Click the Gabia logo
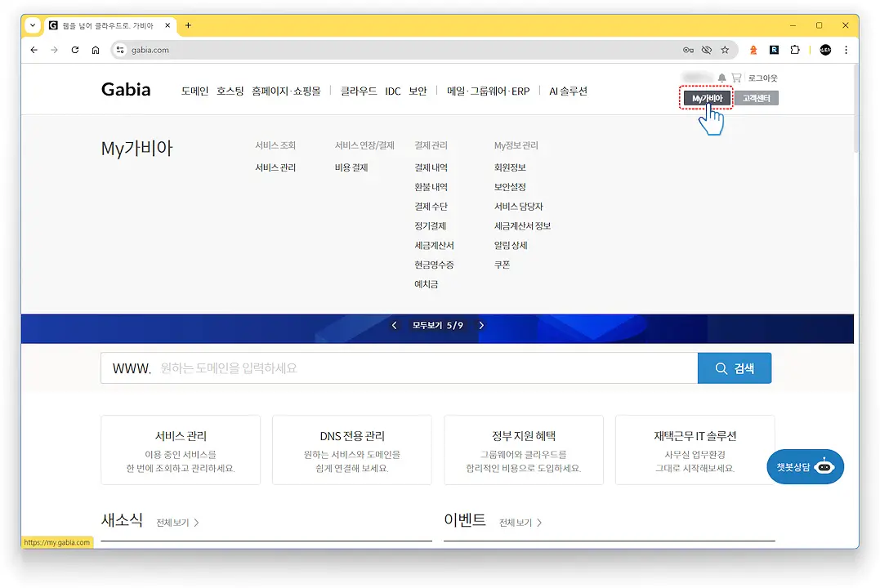 pyautogui.click(x=125, y=89)
